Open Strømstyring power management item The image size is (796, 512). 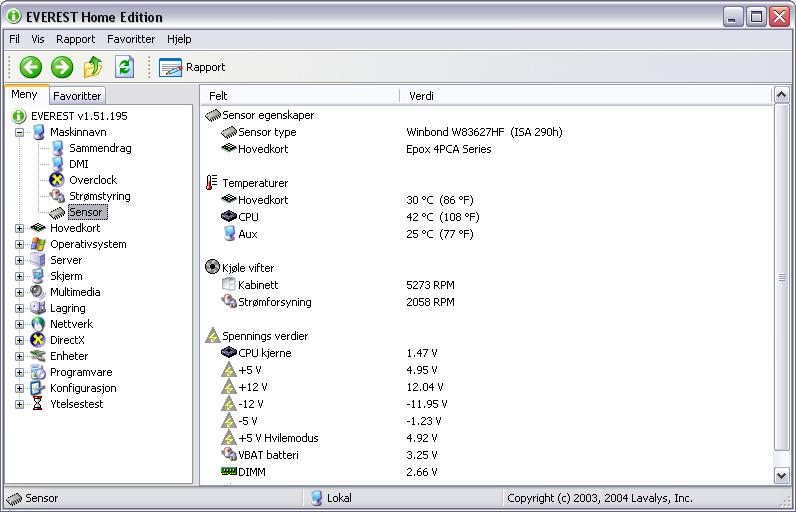tap(100, 196)
